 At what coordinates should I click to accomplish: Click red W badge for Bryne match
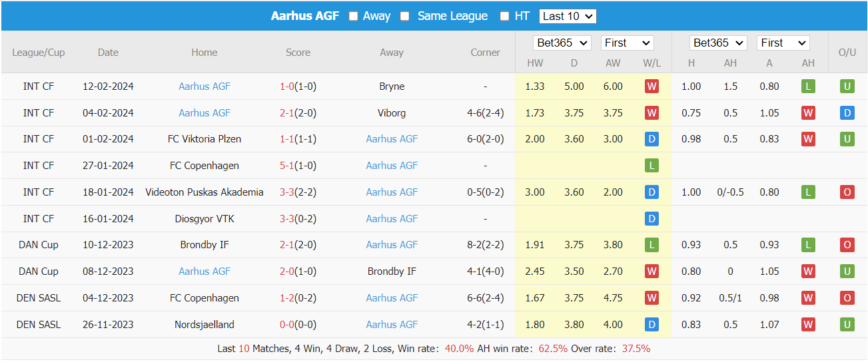coord(651,87)
